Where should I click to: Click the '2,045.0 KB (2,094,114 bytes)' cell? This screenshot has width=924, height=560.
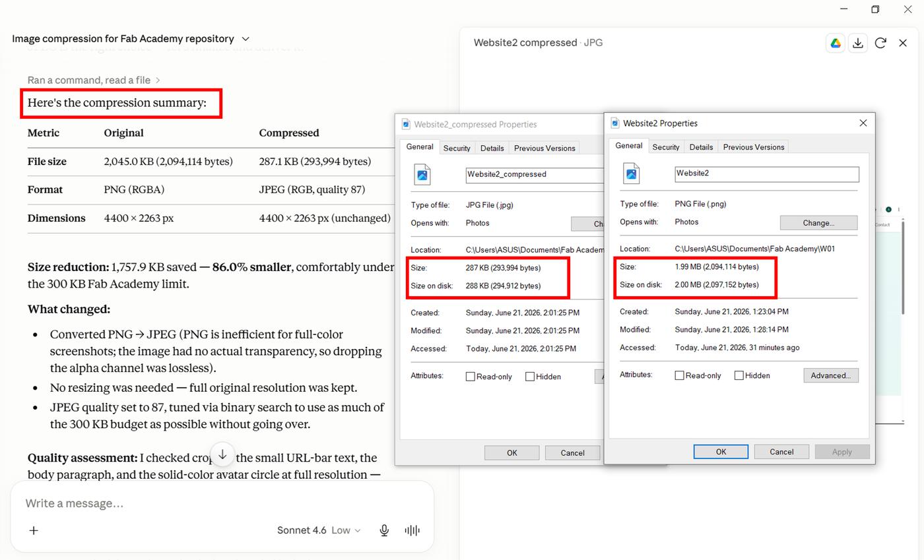[x=168, y=162]
